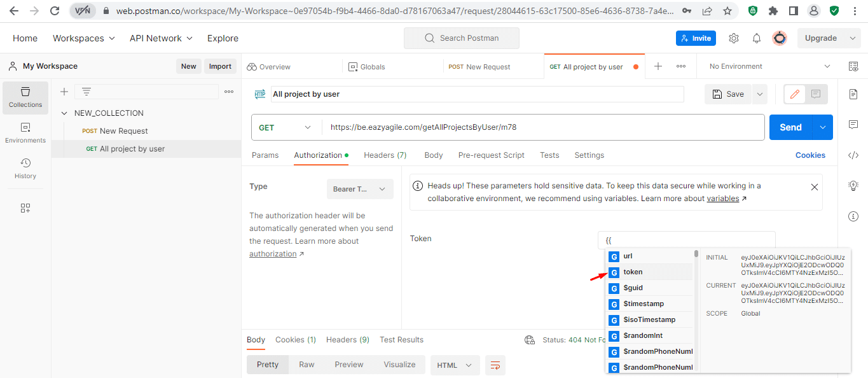Select the token variable suggestion

click(x=649, y=272)
